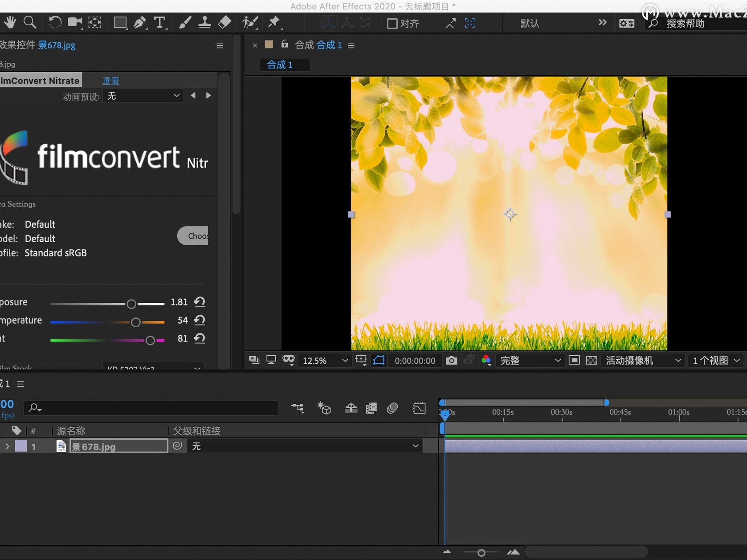Select the Pen tool
Screen dimensions: 747x560
pyautogui.click(x=140, y=23)
